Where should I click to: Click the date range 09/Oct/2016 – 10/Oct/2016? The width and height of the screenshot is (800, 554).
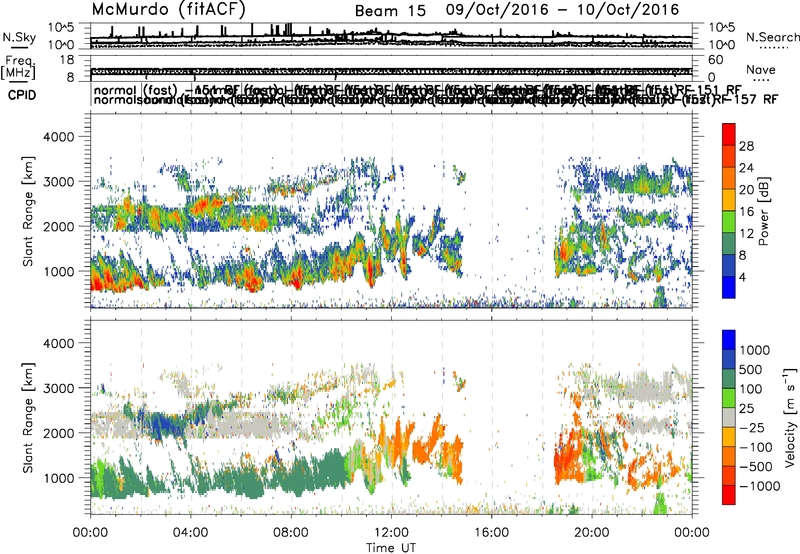(562, 10)
